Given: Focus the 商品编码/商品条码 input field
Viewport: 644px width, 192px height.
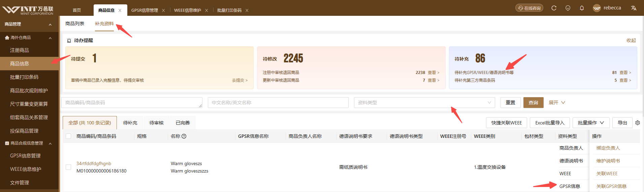Looking at the screenshot, I should [x=132, y=103].
